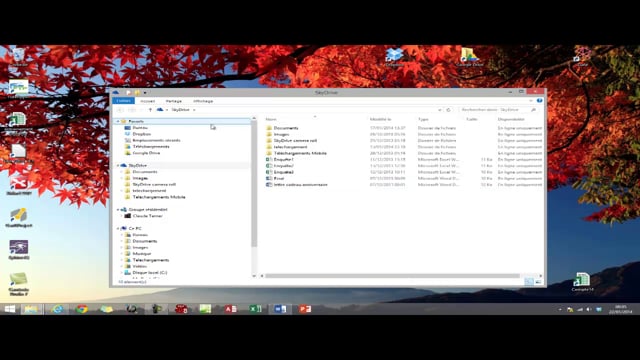
Task: Open Access from the taskbar
Action: [230, 309]
